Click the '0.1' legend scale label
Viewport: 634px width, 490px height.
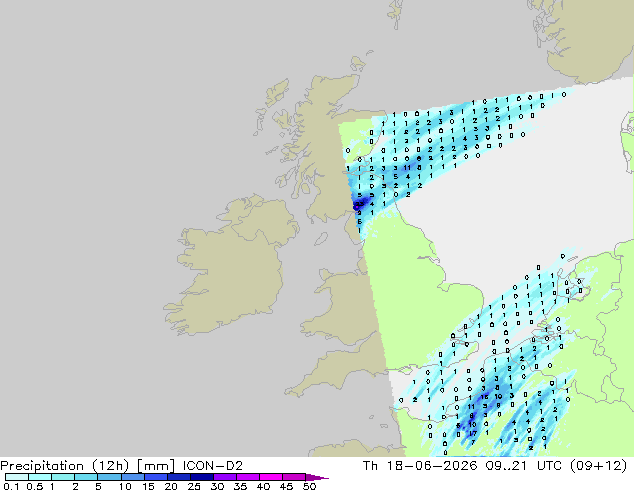click(11, 486)
